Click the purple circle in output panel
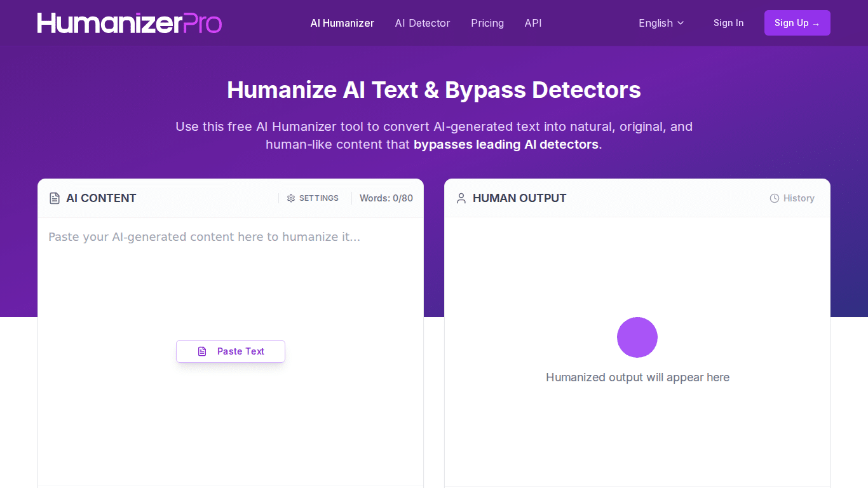 click(x=637, y=337)
